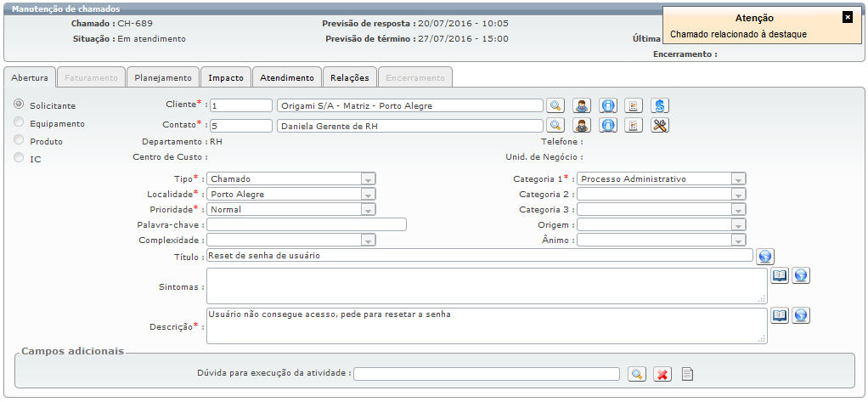868x402 pixels.
Task: Click the red X icon in Campos adicionais
Action: point(662,374)
